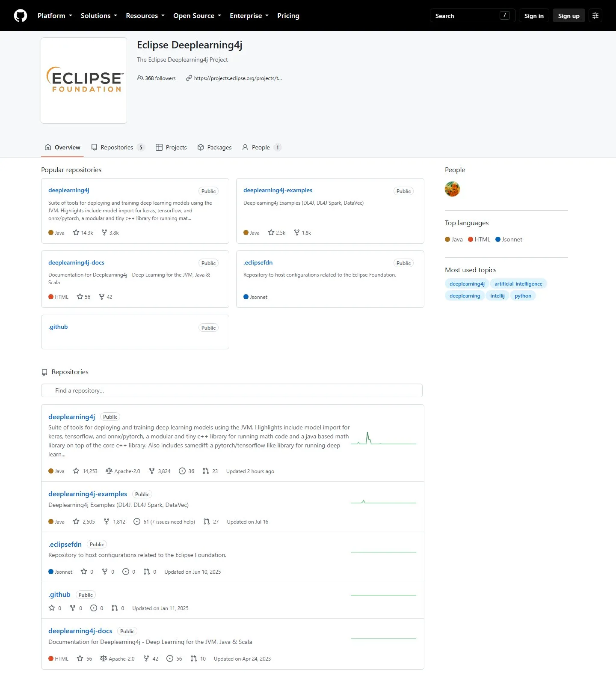Click the fork icon showing 3,824 forks

point(152,471)
